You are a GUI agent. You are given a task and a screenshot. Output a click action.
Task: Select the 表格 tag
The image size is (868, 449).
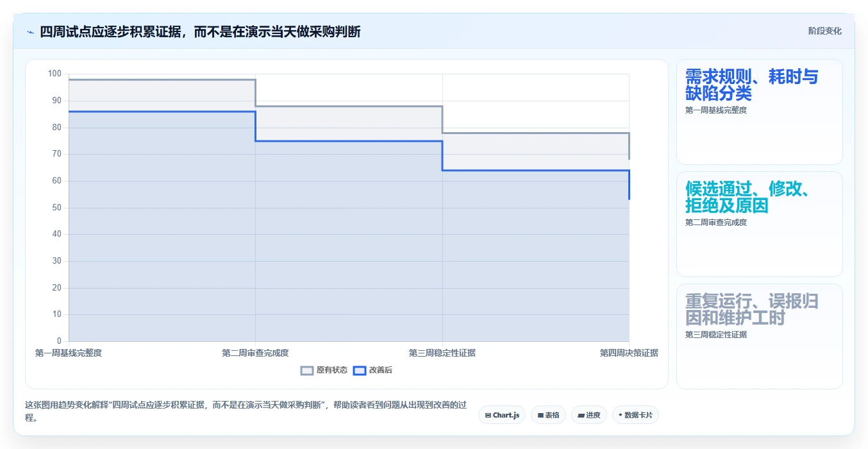pyautogui.click(x=548, y=415)
